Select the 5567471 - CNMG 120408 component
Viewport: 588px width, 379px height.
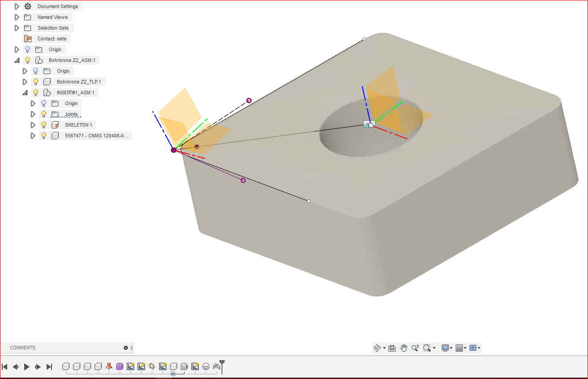pos(96,136)
